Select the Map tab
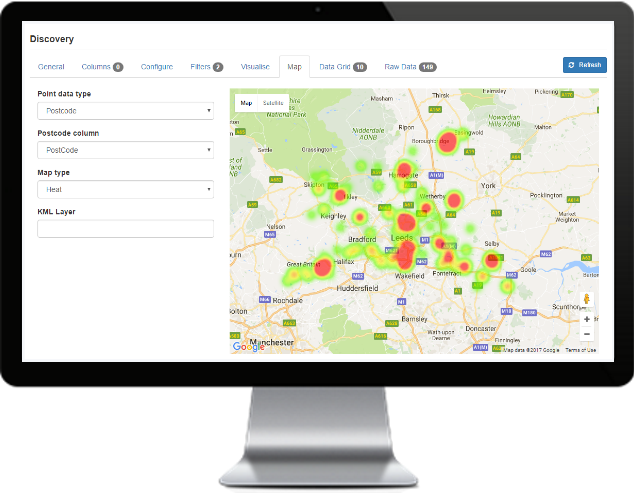The image size is (636, 493). (x=294, y=67)
